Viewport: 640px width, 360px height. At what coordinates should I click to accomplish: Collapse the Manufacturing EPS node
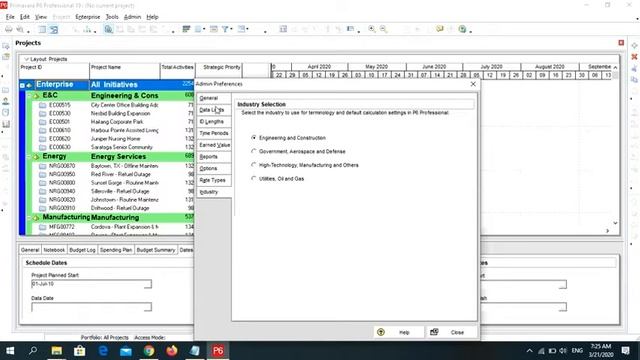(29, 217)
